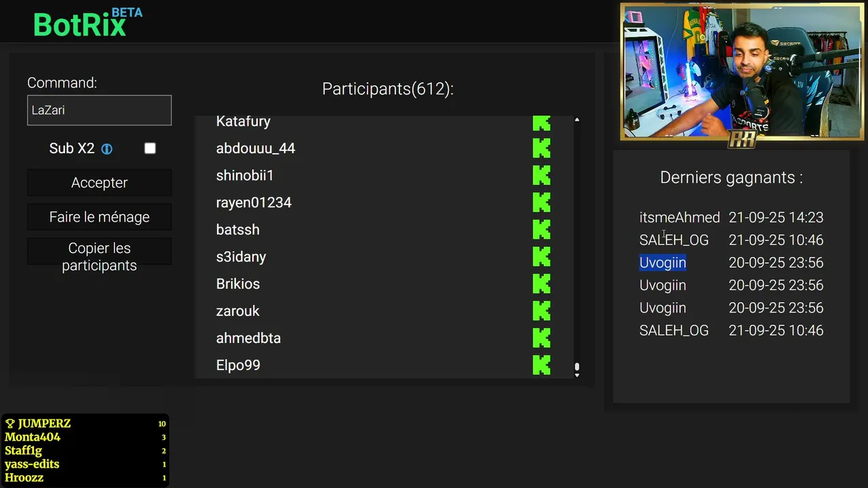This screenshot has width=868, height=488.
Task: Focus the Command input field containing LaZari
Action: (99, 110)
